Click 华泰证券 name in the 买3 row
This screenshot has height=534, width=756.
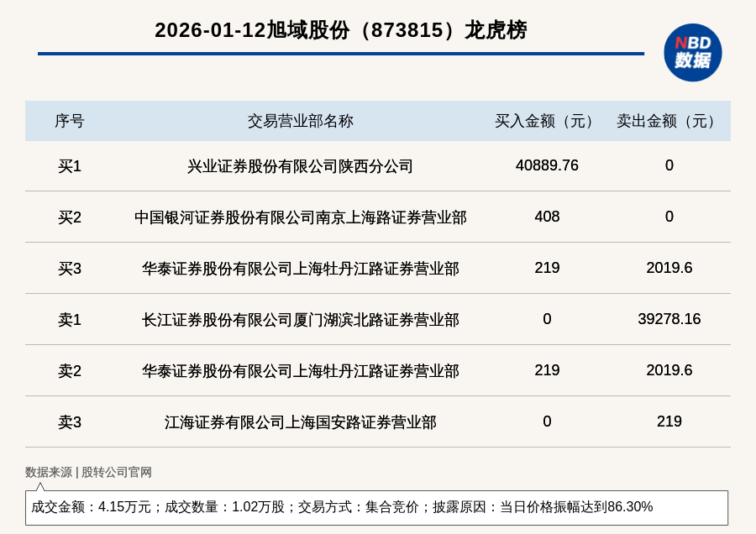pos(300,269)
